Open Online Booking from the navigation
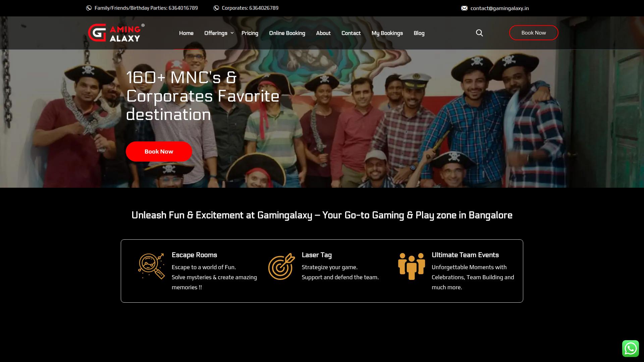644x362 pixels. pyautogui.click(x=287, y=33)
